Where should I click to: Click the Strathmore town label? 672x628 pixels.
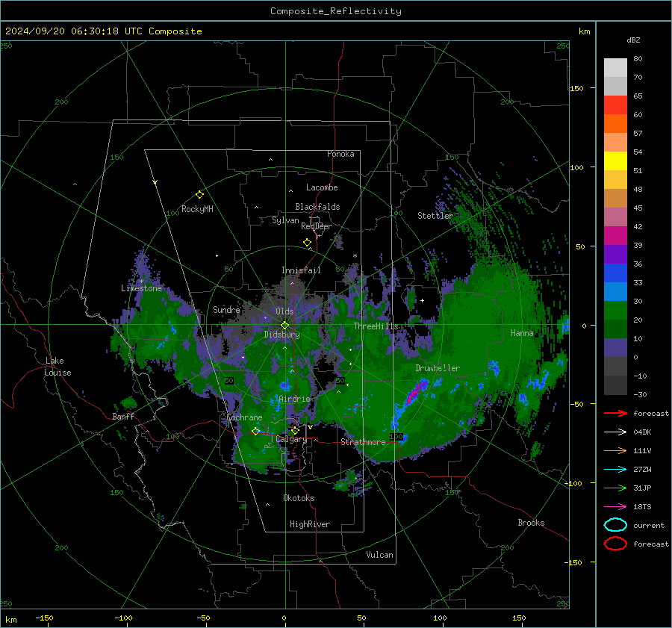tap(363, 442)
